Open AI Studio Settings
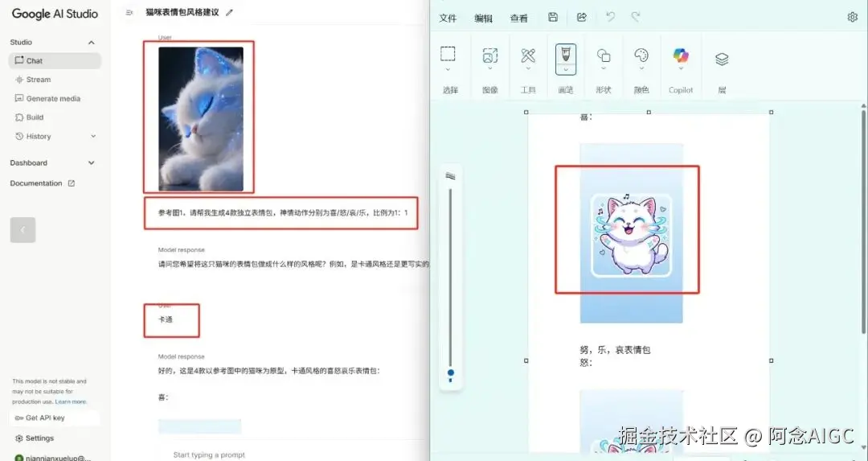The image size is (868, 461). (x=35, y=438)
